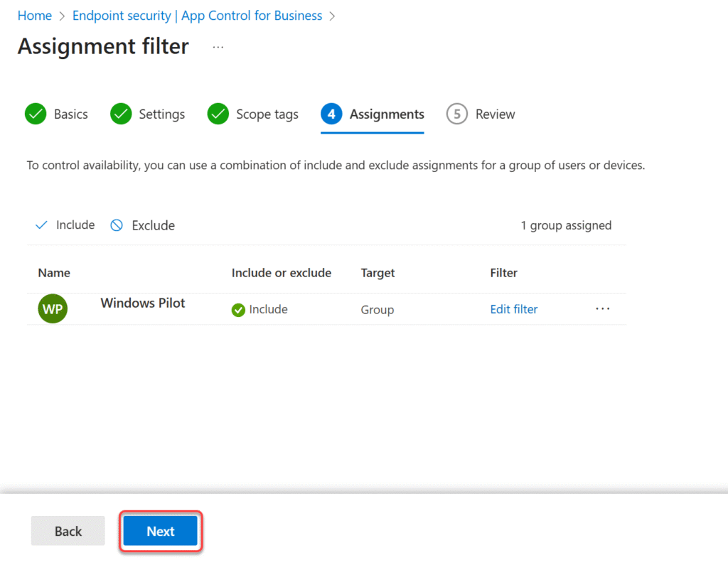
Task: Open the ellipsis menu beside Assignment filter
Action: pos(218,47)
